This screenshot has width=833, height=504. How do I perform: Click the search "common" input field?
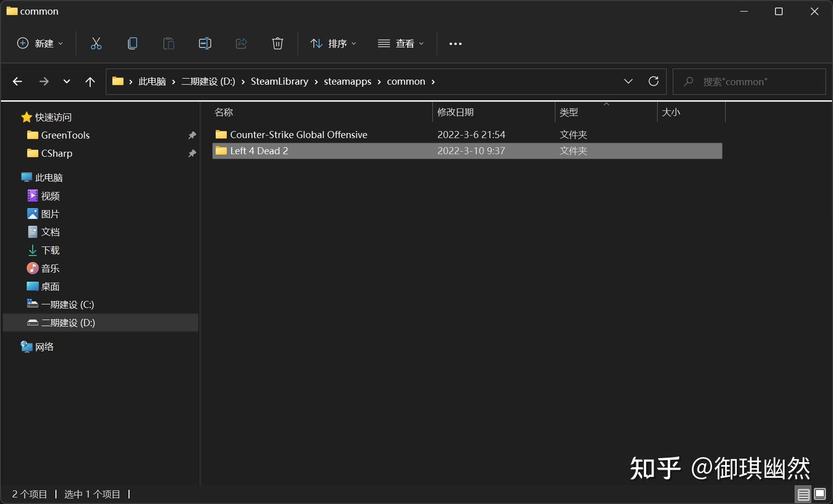coord(749,82)
